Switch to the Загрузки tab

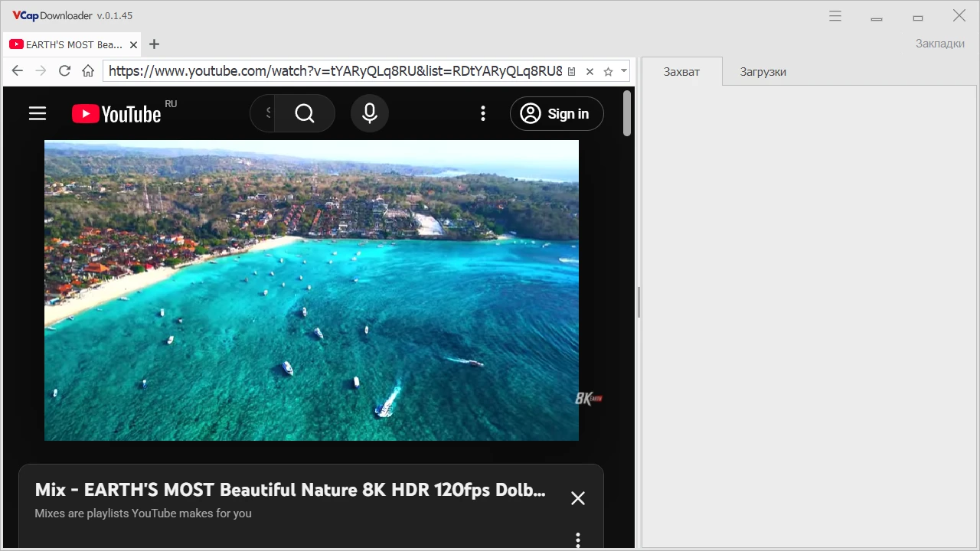coord(763,72)
